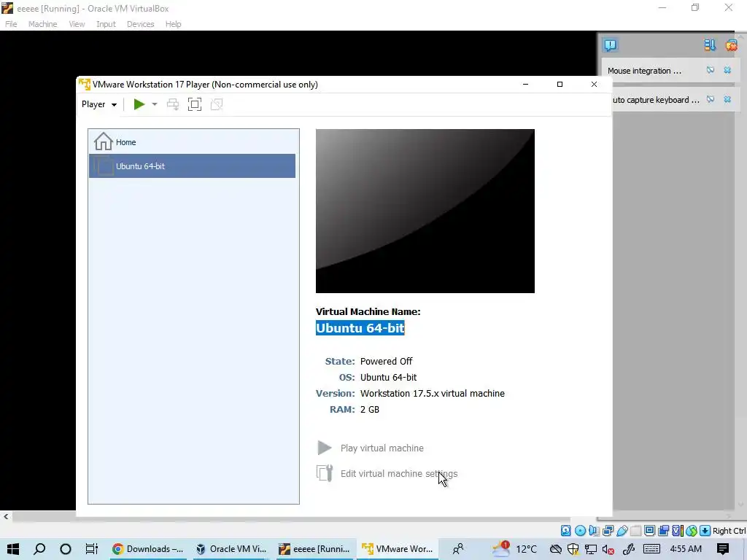Click the Unity mode toolbar icon
This screenshot has height=560, width=747.
tap(216, 104)
